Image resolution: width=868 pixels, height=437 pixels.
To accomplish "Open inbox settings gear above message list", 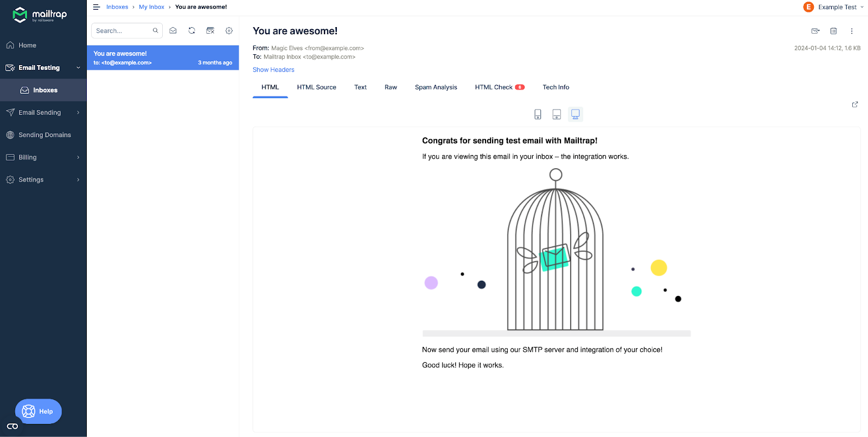I will [229, 30].
